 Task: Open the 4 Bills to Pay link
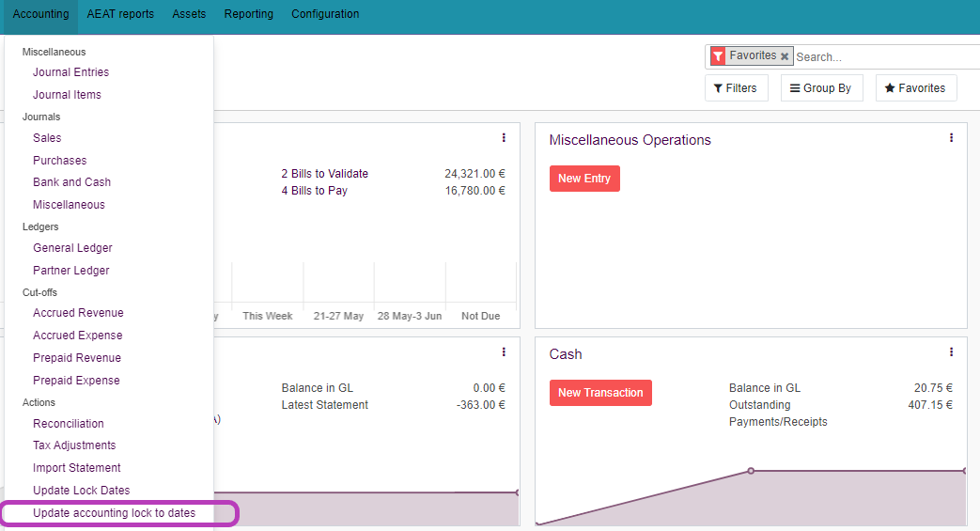tap(315, 191)
